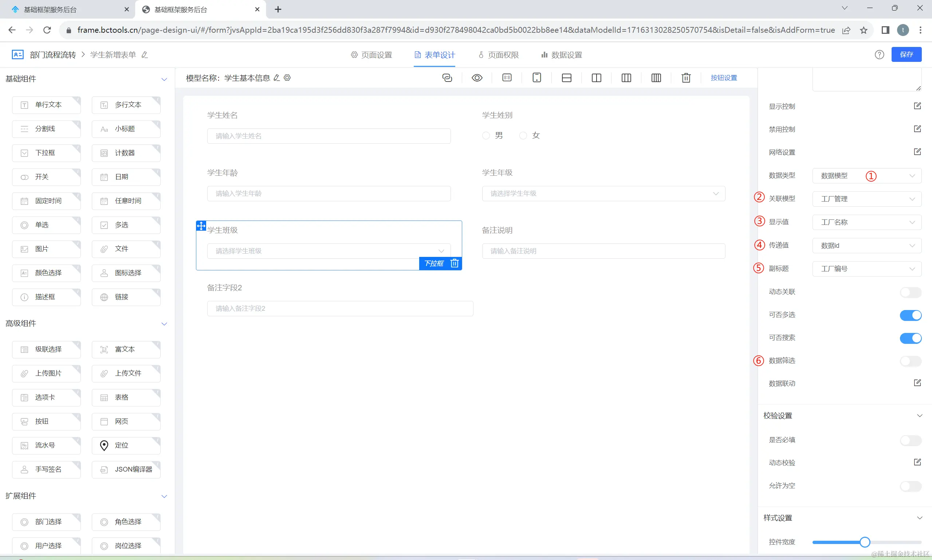Open the 关联模型 dropdown showing 工厂管理
Image resolution: width=932 pixels, height=560 pixels.
tap(867, 199)
